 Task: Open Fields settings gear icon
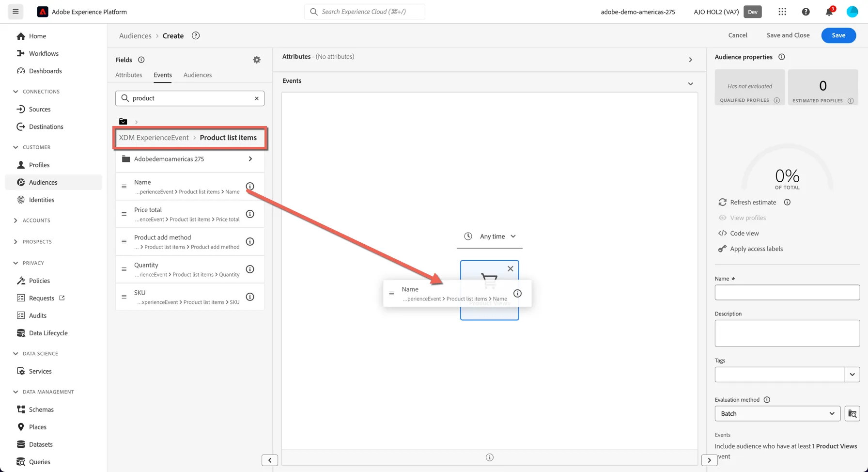coord(257,60)
